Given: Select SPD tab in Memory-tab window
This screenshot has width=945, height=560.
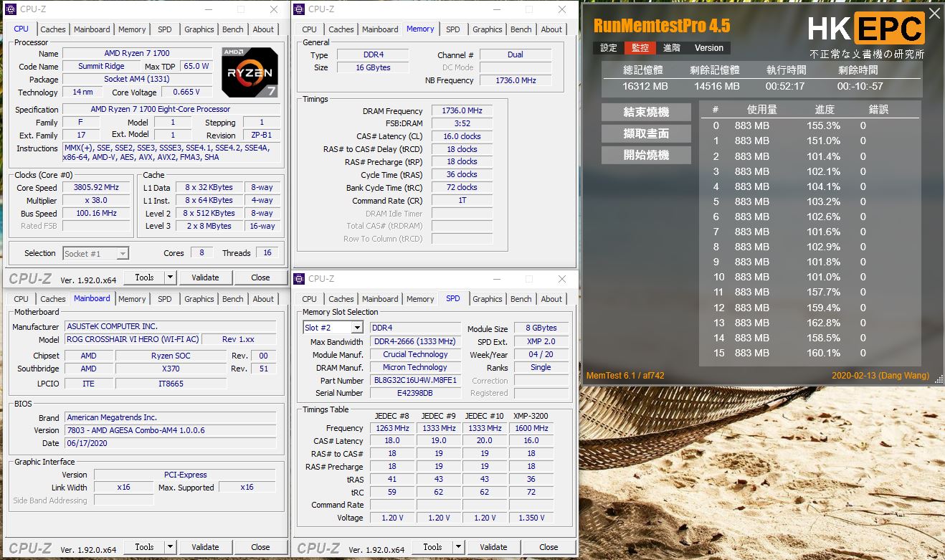Looking at the screenshot, I should tap(453, 29).
